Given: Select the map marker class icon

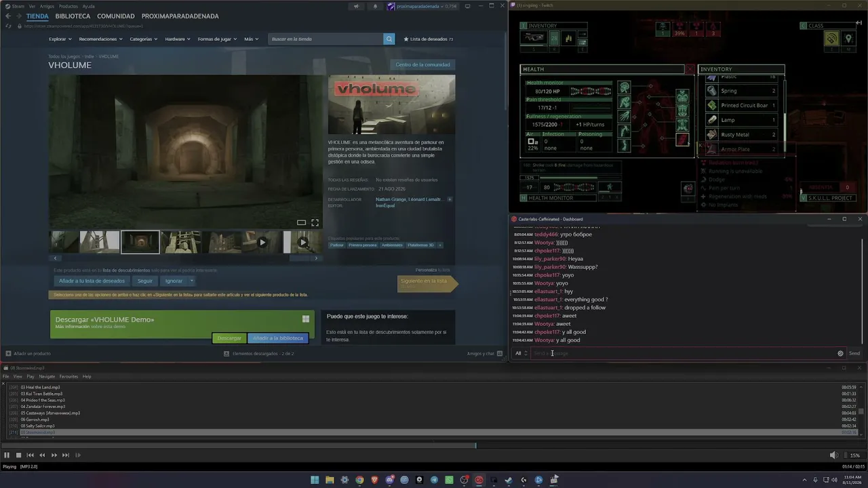Looking at the screenshot, I should [x=848, y=39].
